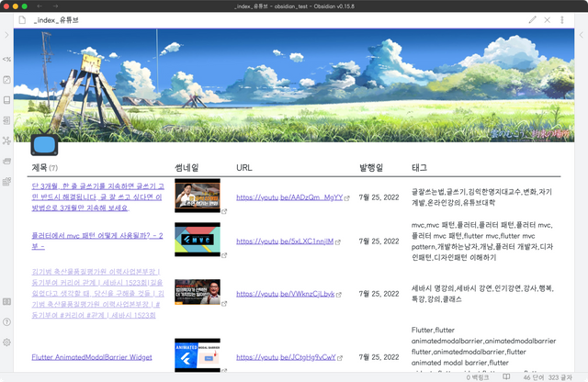Viewport: 588px width, 382px height.
Task: Open URL youtu.be/5xLXC1nnjlM
Action: click(285, 242)
